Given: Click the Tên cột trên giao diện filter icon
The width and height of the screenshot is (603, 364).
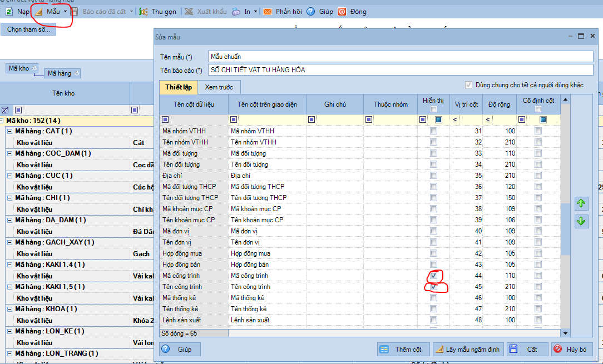Looking at the screenshot, I should (234, 119).
